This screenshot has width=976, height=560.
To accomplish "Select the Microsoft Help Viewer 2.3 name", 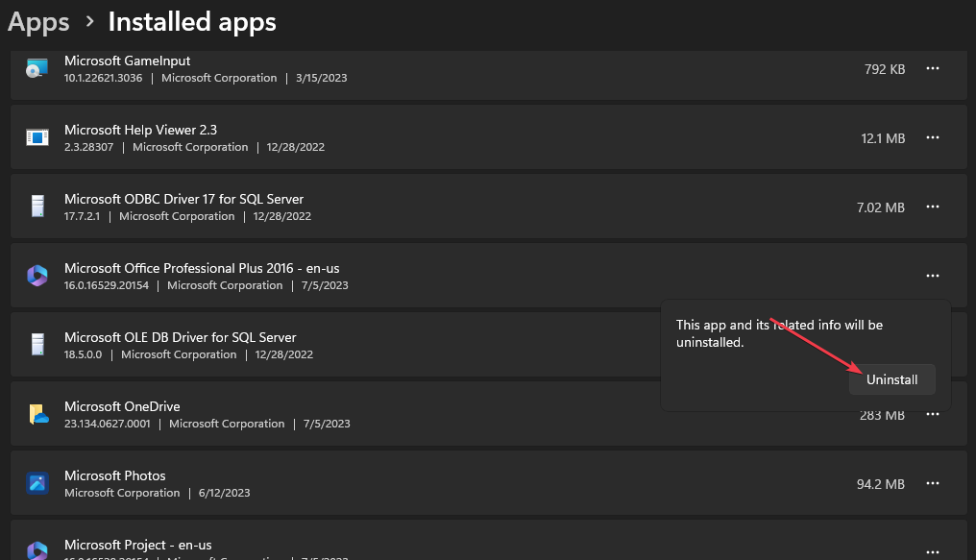I will click(140, 130).
